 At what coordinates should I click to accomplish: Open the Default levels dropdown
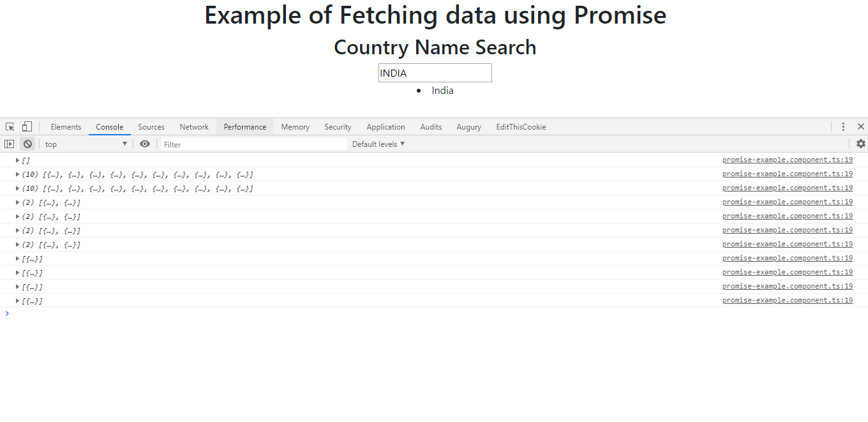click(378, 144)
